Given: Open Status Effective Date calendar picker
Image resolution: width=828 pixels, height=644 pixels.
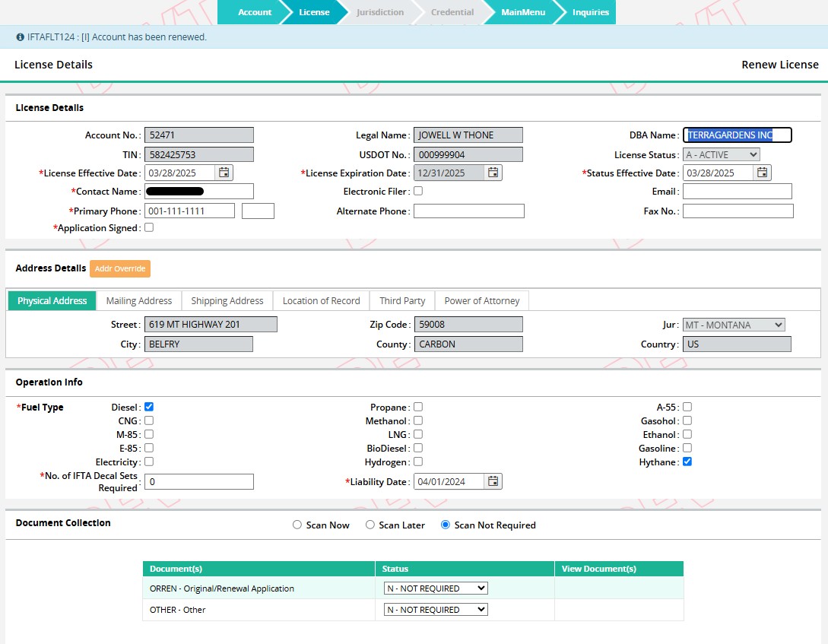Looking at the screenshot, I should (763, 173).
